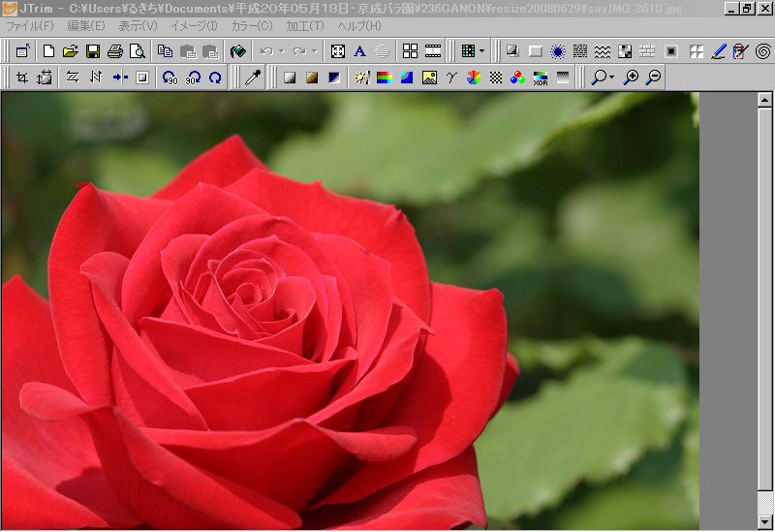
Task: Apply the brick wall texture icon
Action: (x=647, y=51)
